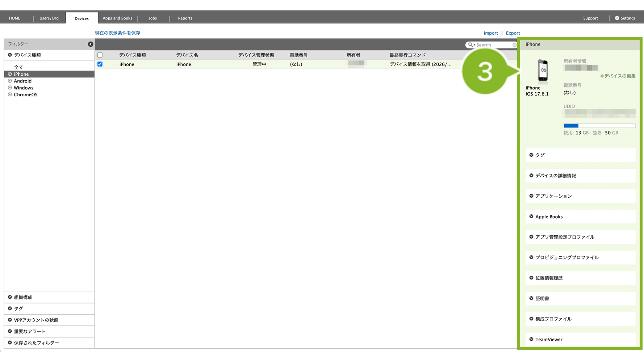Click the Settings gear icon
Viewport: 644px width, 362px height.
617,18
